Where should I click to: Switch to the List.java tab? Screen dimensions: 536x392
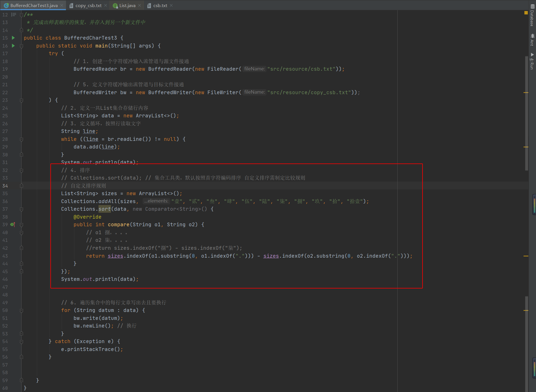127,5
